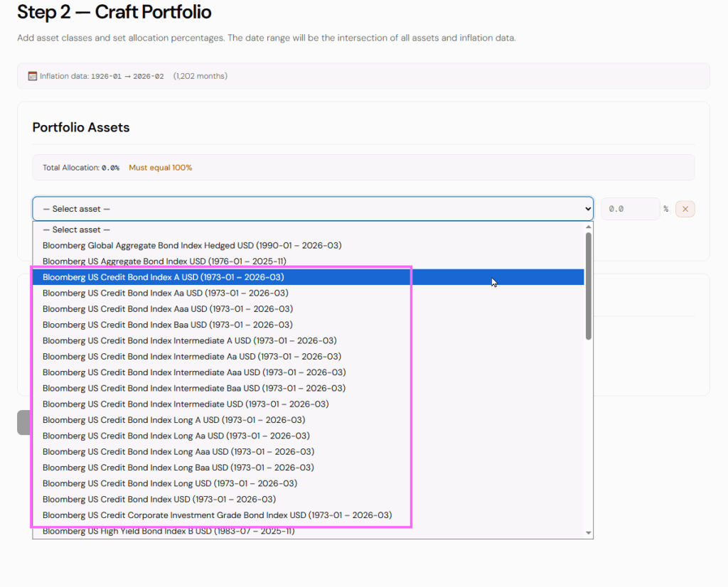Pick US Credit Corporate Investment Grade Bond Index
The height and width of the screenshot is (587, 728).
click(x=217, y=515)
